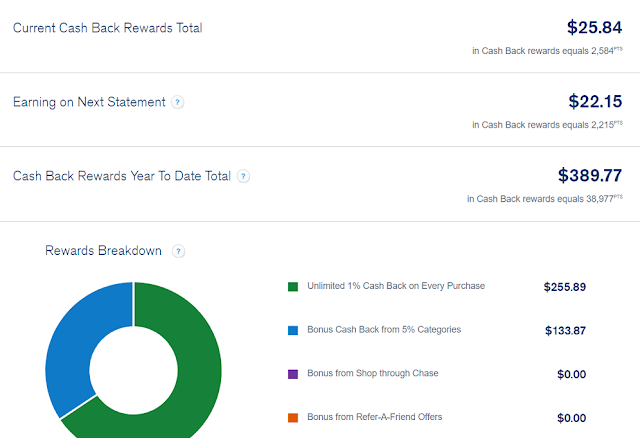This screenshot has height=438, width=640.
Task: Open help icon beside Rewards Breakdown
Action: point(178,251)
